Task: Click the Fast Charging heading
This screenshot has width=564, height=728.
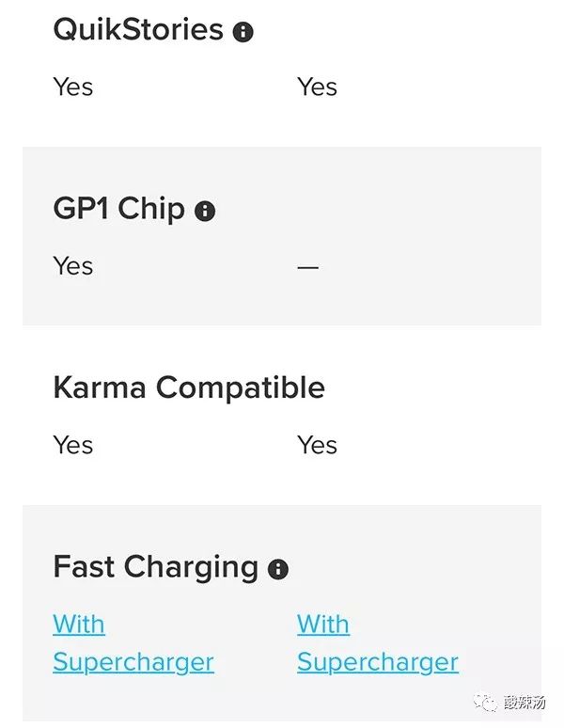Action: (155, 567)
